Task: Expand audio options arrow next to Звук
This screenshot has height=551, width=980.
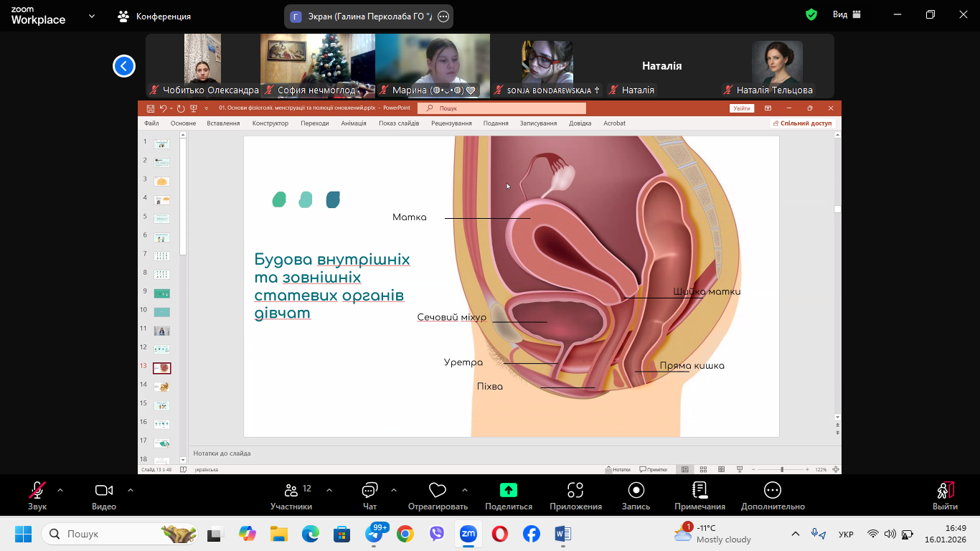Action: click(60, 490)
